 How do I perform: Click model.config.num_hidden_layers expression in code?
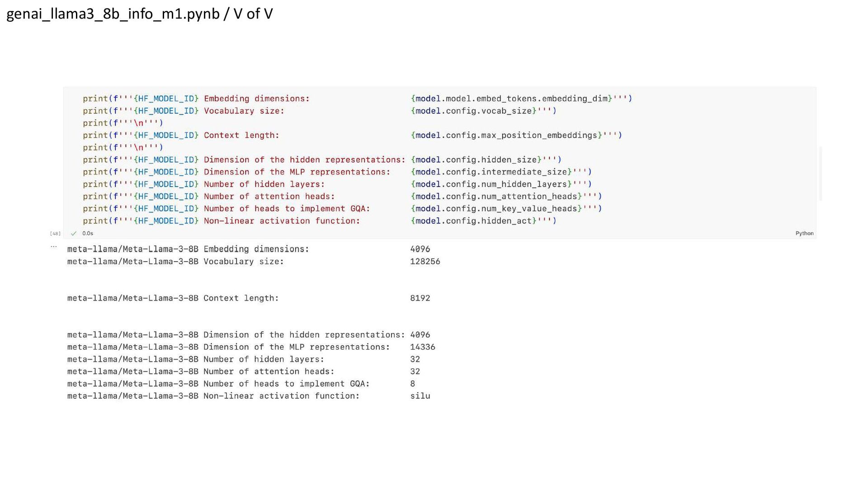click(491, 184)
